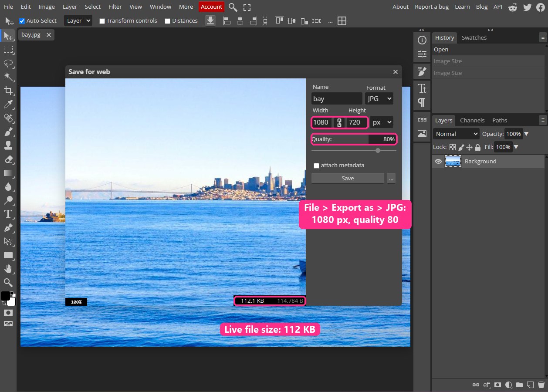Toggle lock all padlock icon
548x392 pixels.
click(477, 147)
